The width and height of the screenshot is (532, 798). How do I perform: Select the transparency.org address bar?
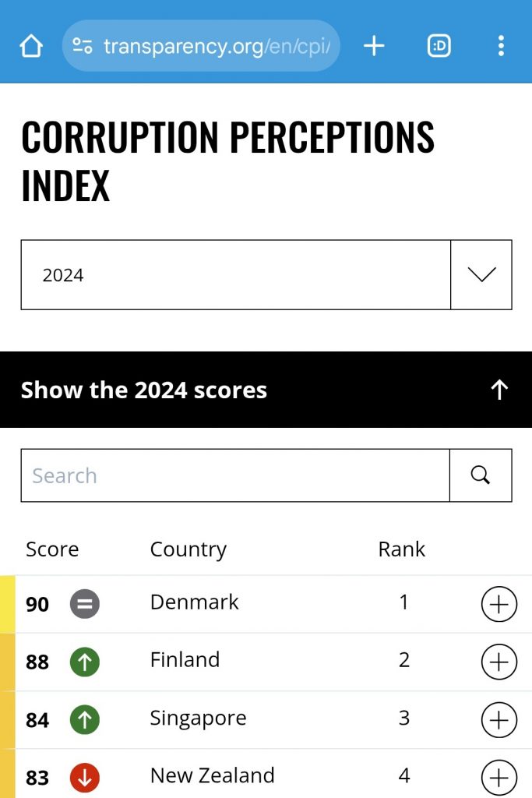pos(201,46)
